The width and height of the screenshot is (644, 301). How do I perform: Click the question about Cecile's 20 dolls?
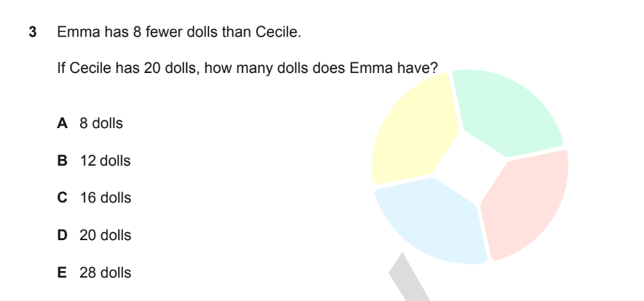(x=248, y=68)
